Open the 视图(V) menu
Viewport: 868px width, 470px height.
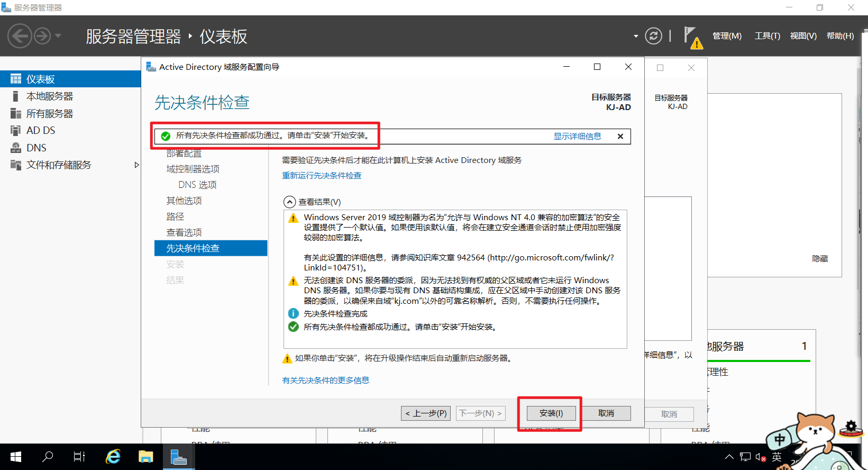tap(803, 36)
